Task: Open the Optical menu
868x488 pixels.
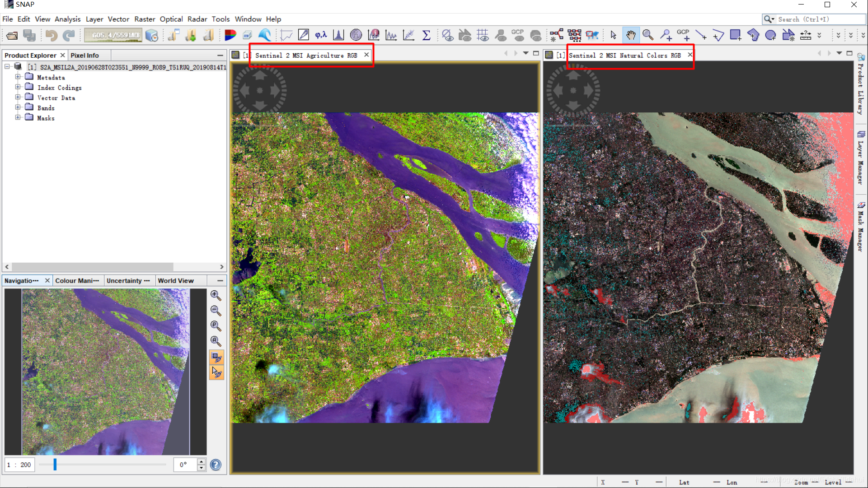Action: (x=172, y=19)
